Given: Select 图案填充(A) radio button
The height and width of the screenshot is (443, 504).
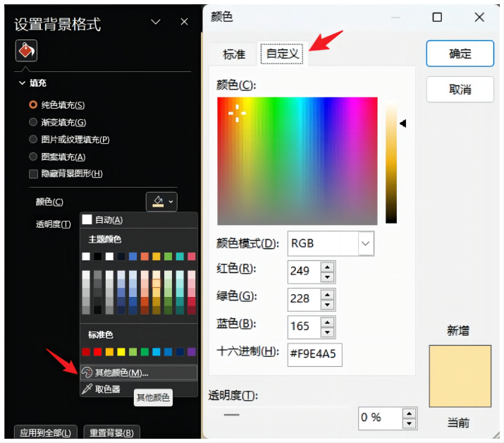Looking at the screenshot, I should [x=33, y=157].
